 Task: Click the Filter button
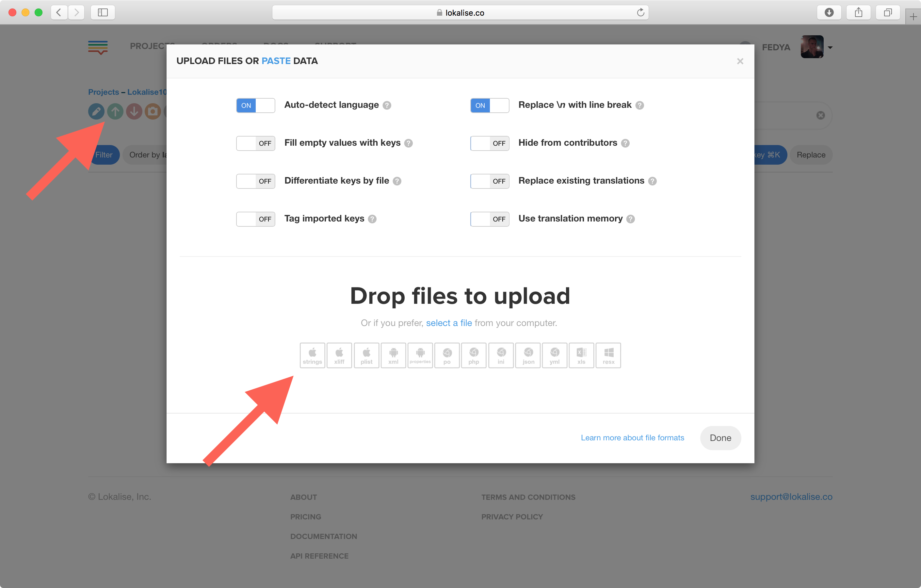click(x=104, y=155)
